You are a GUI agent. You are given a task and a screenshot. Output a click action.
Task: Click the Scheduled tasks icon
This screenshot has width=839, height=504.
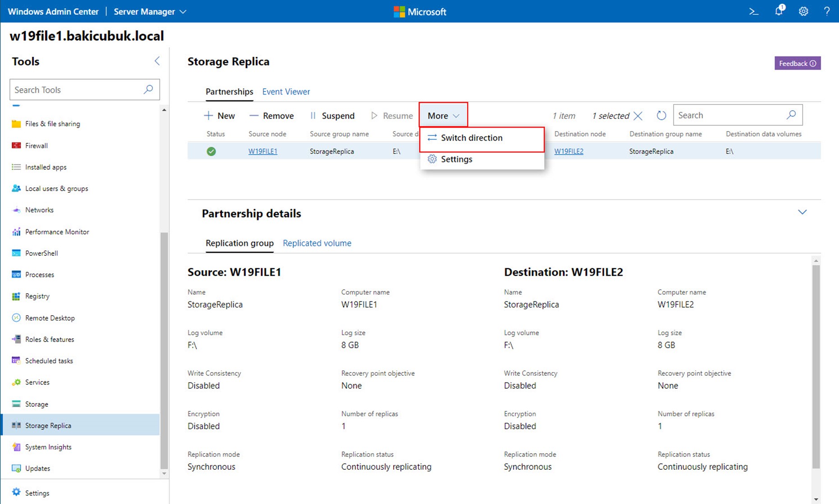pos(16,360)
